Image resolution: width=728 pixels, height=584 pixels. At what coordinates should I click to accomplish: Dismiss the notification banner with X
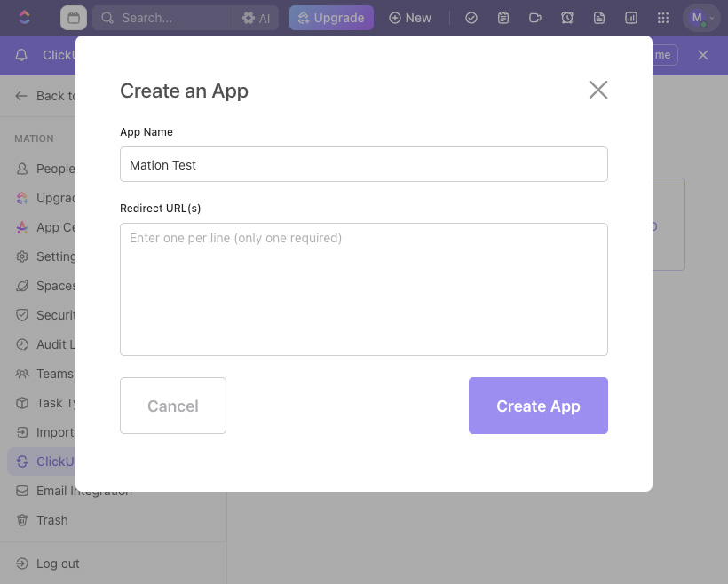(x=703, y=55)
